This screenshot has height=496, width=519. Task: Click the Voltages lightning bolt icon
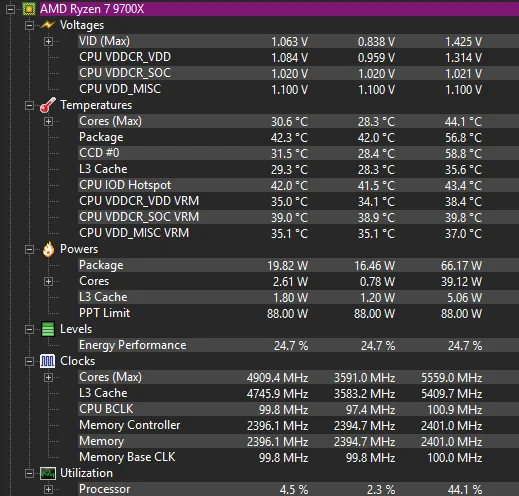48,25
